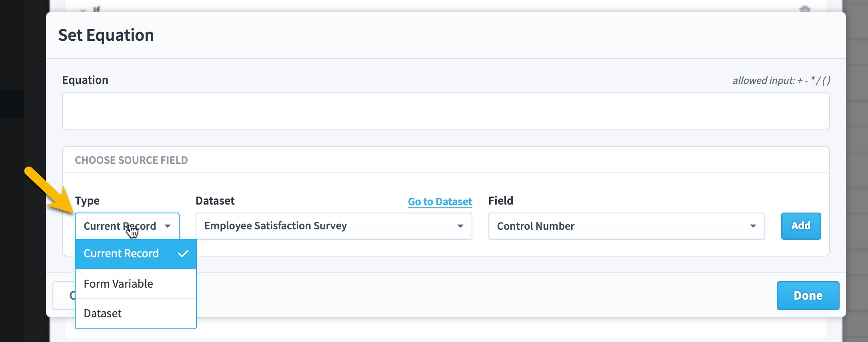Click the 'allowed input: + - * / ( )' hint
This screenshot has height=342, width=868.
pyautogui.click(x=781, y=80)
